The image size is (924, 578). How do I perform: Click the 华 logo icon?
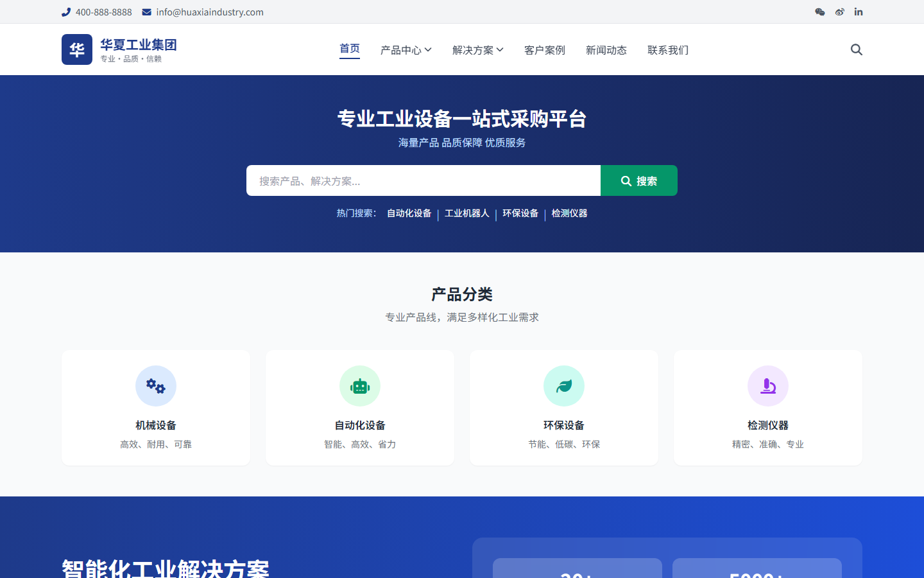pyautogui.click(x=77, y=49)
